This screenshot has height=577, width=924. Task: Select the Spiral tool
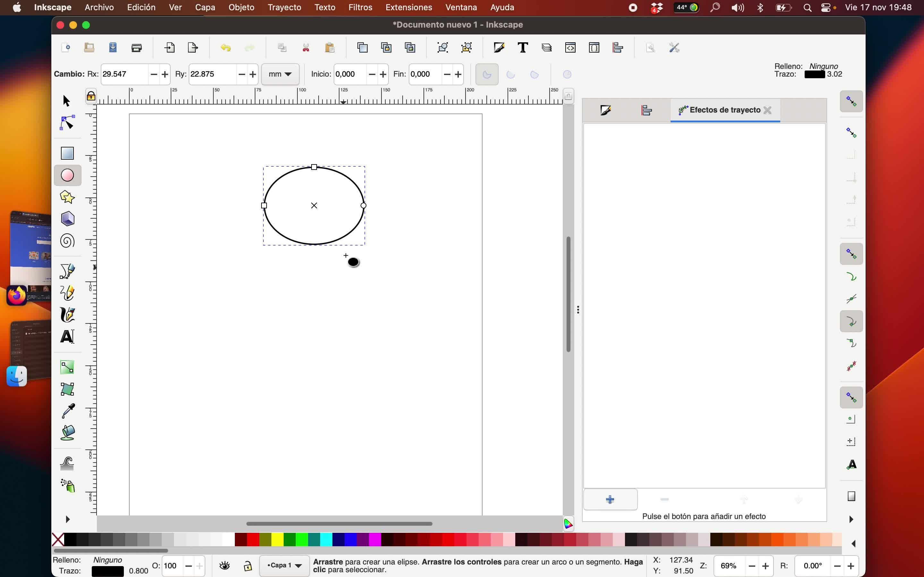click(x=67, y=241)
